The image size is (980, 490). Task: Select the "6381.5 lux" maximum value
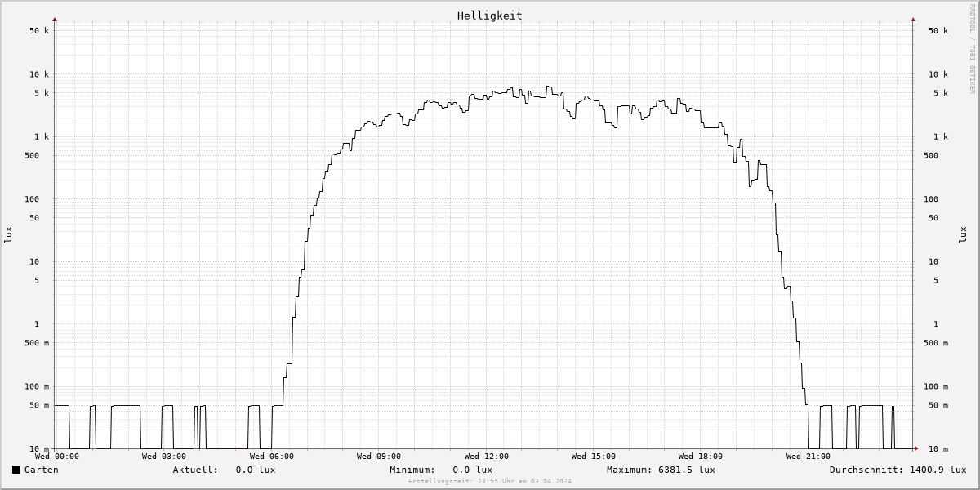click(x=687, y=470)
